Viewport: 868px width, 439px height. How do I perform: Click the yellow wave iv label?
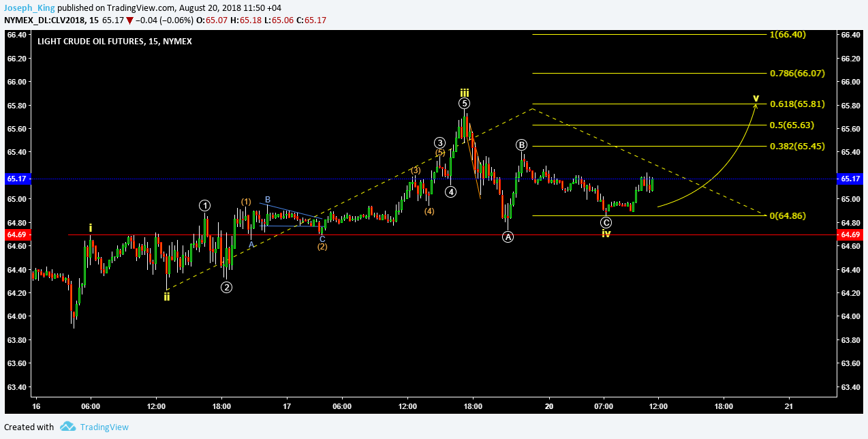606,234
